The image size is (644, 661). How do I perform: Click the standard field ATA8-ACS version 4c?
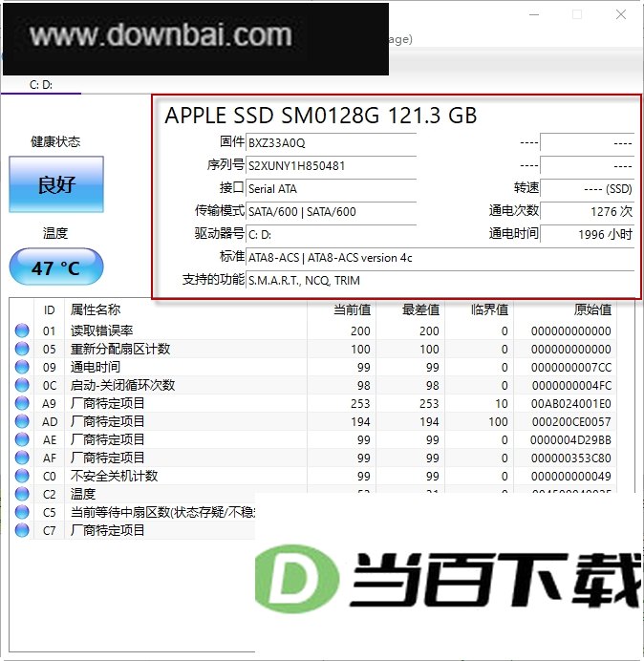(x=440, y=257)
